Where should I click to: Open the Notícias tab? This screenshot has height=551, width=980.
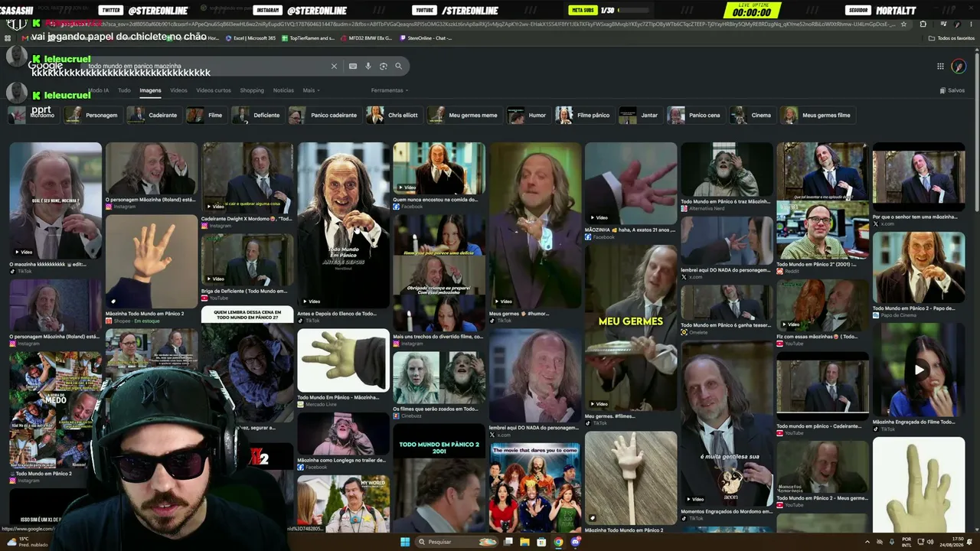pyautogui.click(x=283, y=90)
